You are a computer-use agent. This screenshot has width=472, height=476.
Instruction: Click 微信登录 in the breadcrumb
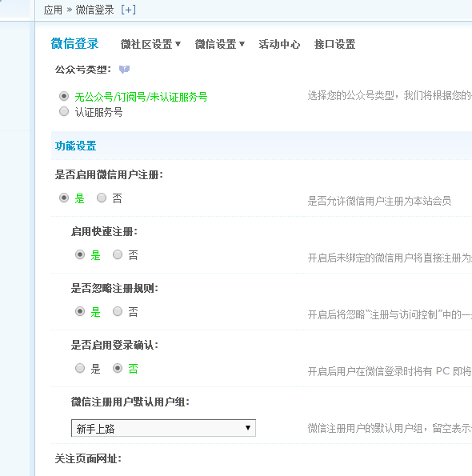94,10
